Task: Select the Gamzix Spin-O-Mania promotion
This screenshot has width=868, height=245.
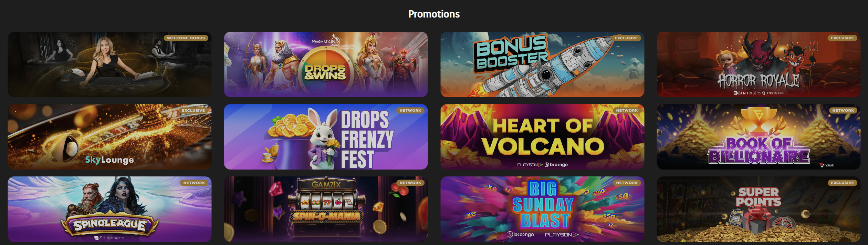Action: (326, 209)
